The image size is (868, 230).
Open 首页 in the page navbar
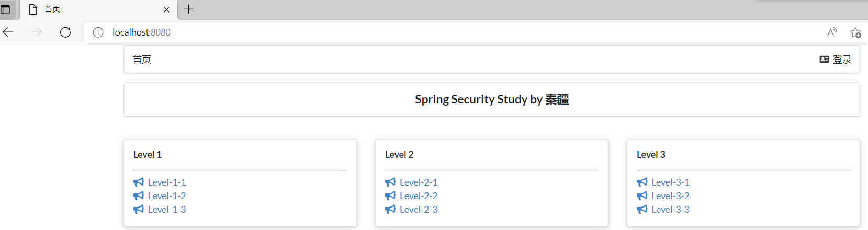tap(142, 60)
